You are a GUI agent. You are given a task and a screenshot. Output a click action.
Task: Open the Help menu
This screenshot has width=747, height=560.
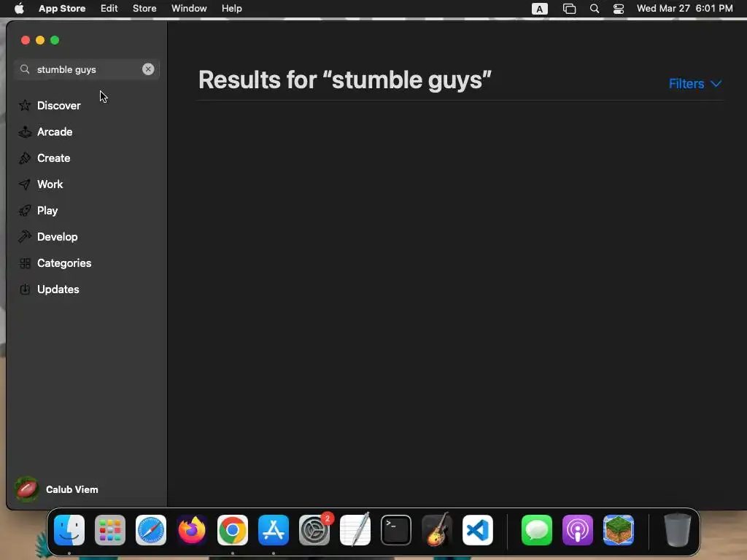click(x=231, y=8)
